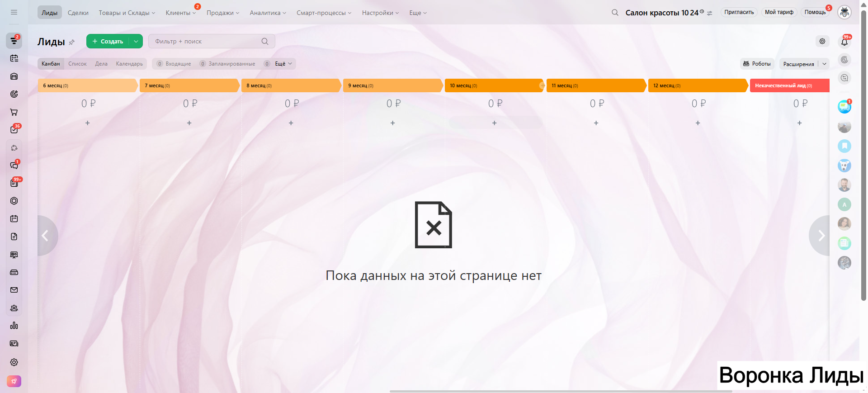Screen dimensions: 868x393
Task: Expand the Создать button dropdown arrow
Action: coord(136,41)
